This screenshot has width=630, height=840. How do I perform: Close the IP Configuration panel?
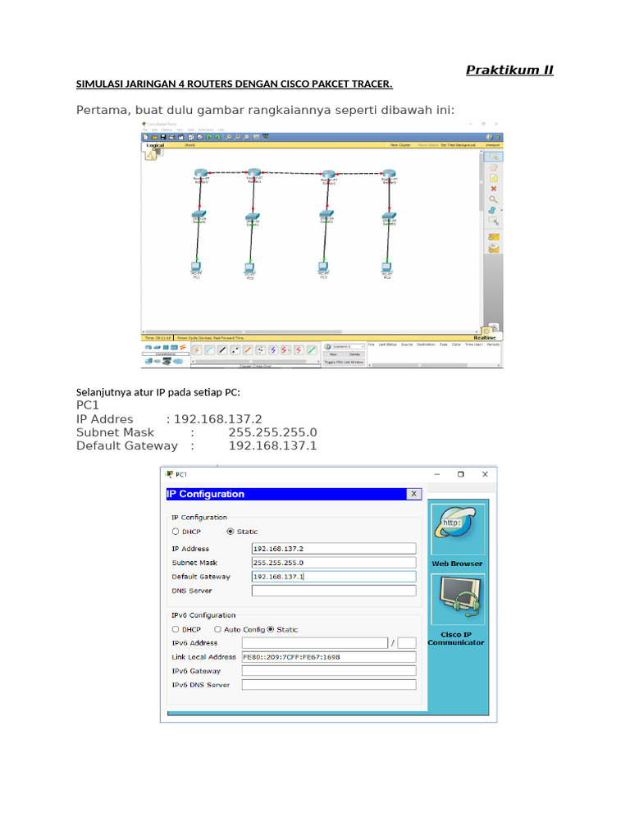[413, 494]
